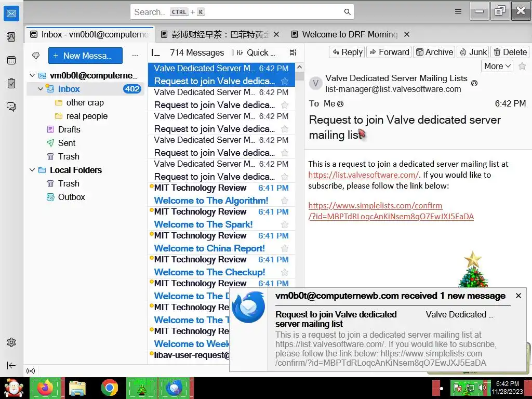Screen dimensions: 532x399
Task: Click the online status indicator icon
Action: pos(31,371)
